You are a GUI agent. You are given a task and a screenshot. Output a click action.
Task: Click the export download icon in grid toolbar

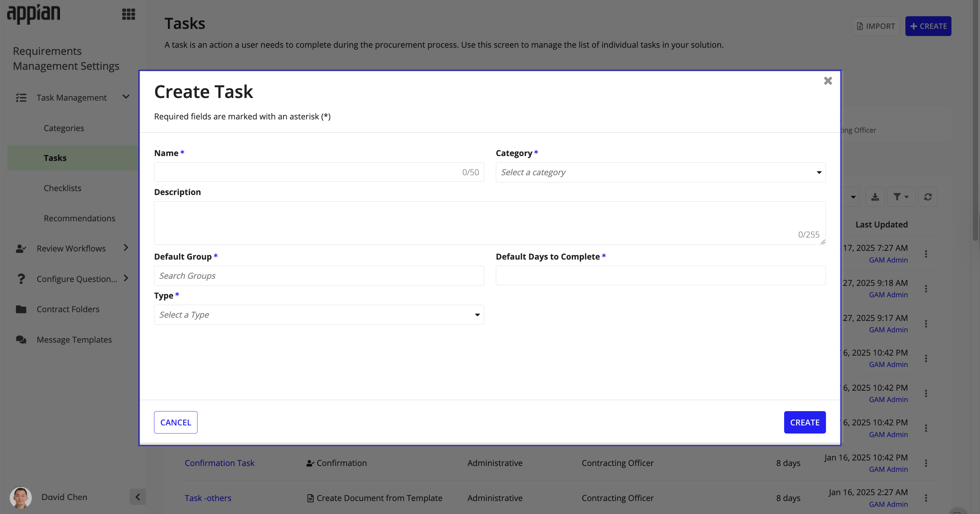(x=875, y=197)
